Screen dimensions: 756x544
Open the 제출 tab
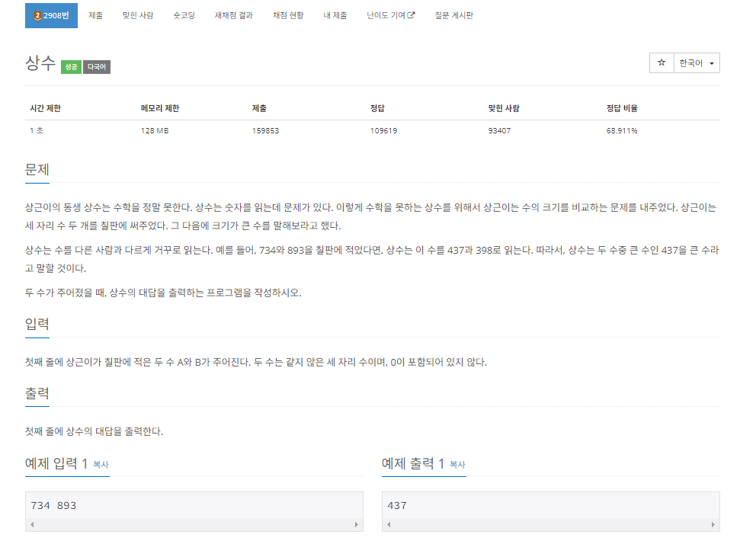tap(95, 15)
